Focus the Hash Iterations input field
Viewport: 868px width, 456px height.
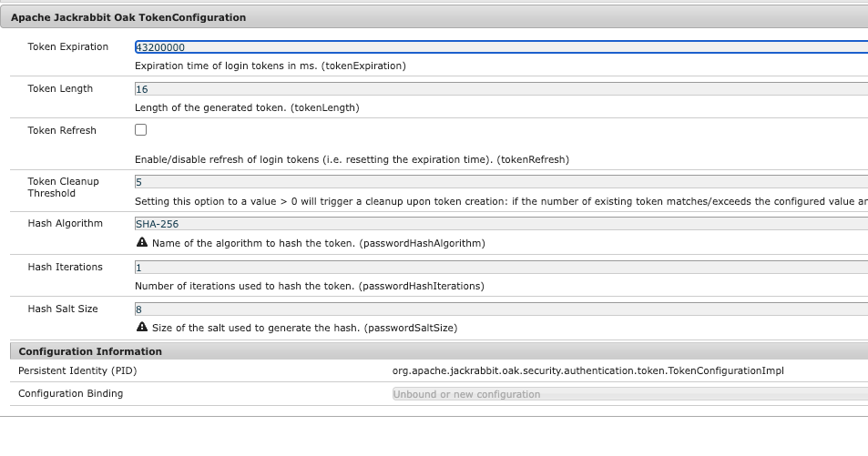pyautogui.click(x=499, y=268)
